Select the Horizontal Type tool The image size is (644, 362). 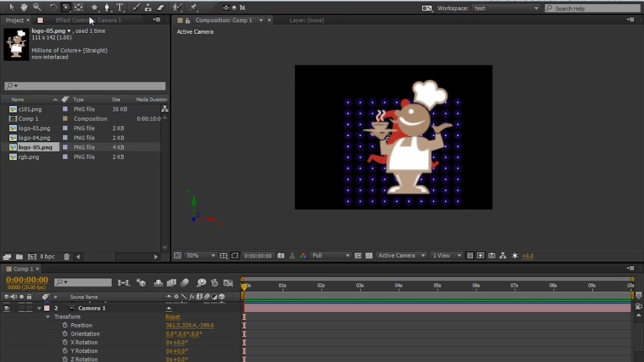(120, 8)
